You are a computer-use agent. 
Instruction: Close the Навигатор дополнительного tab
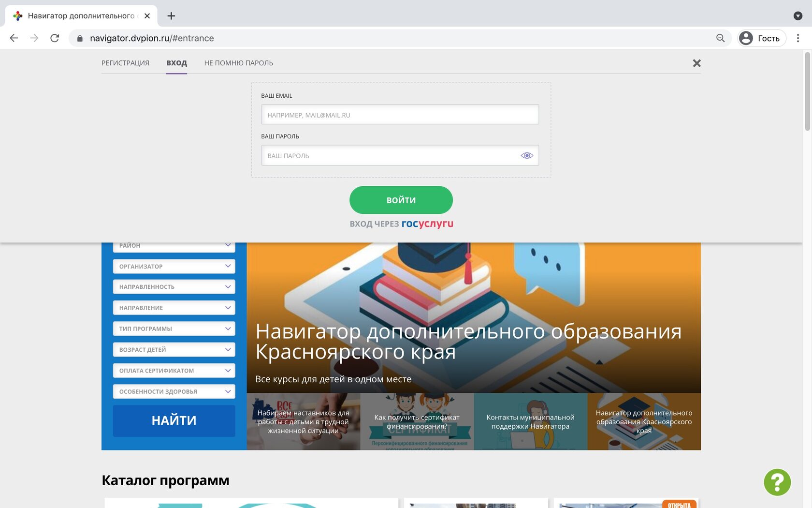[x=147, y=16]
